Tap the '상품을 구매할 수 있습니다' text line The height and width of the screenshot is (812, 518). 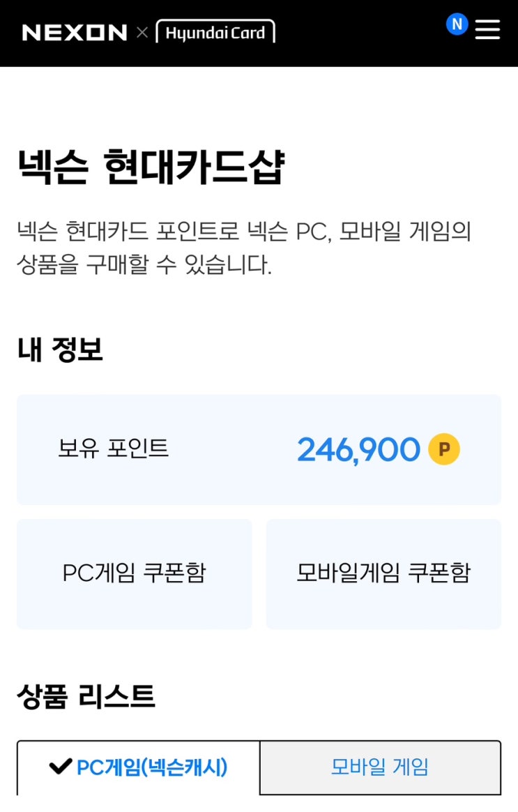click(x=144, y=264)
